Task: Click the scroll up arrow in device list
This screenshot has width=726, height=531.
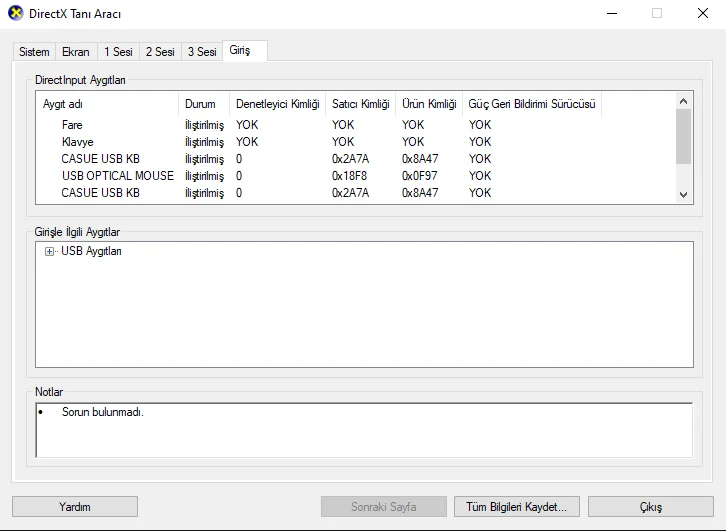Action: 683,101
